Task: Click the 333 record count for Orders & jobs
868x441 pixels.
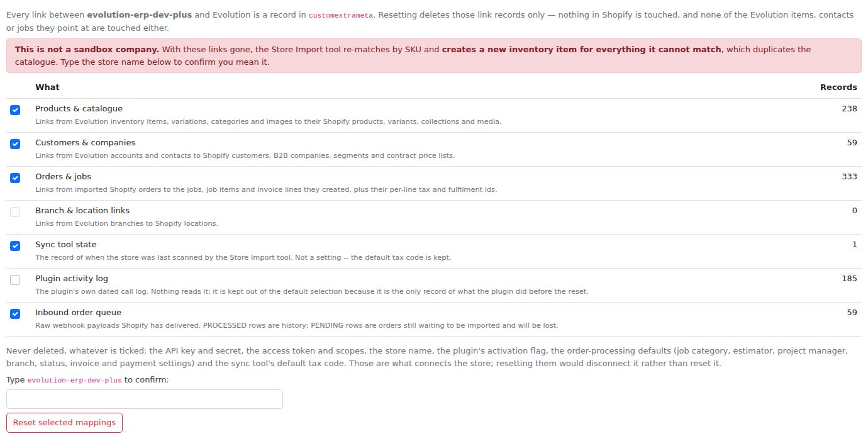Action: pyautogui.click(x=849, y=176)
